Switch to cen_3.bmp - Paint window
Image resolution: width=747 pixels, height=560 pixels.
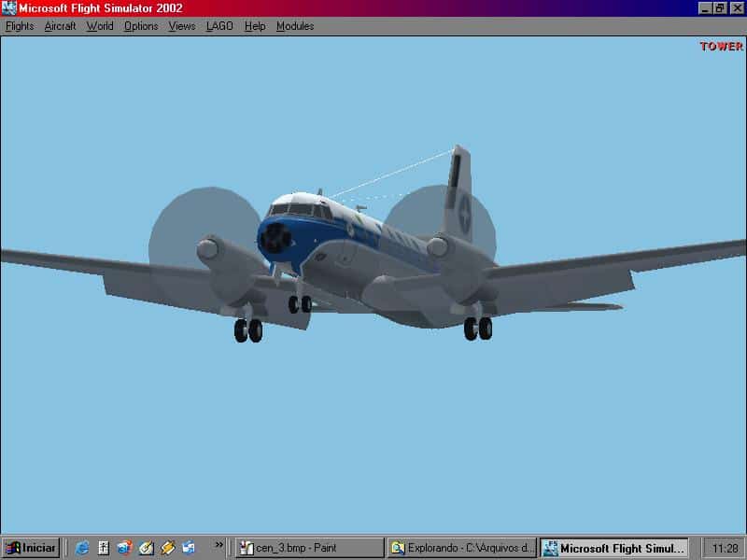point(308,548)
